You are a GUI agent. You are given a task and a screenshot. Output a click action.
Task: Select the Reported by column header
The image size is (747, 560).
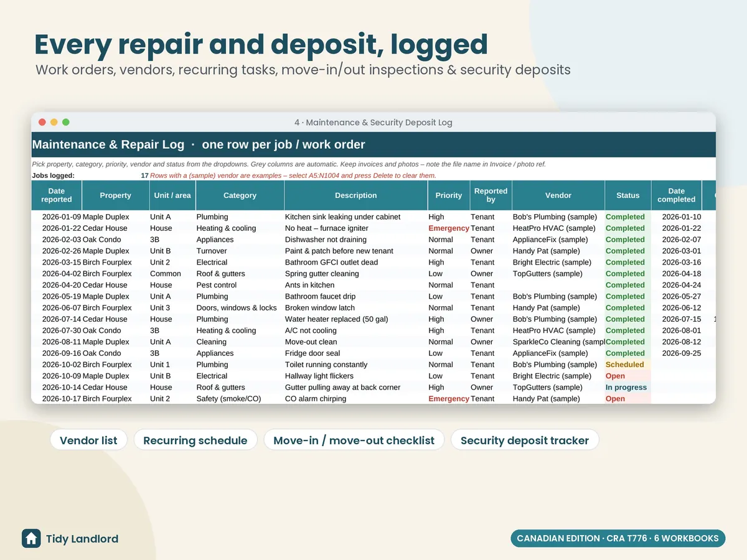(491, 195)
